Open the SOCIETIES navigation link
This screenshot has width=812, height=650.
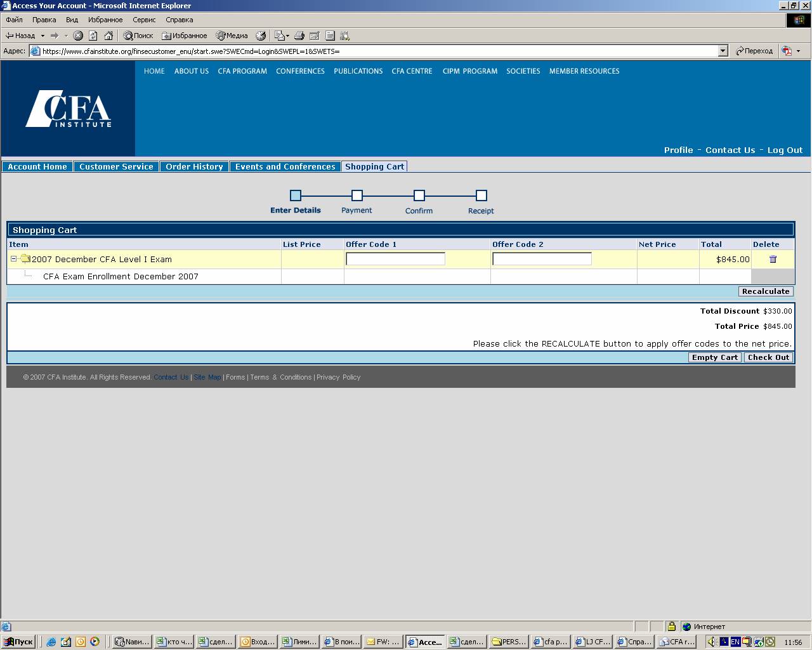(523, 71)
